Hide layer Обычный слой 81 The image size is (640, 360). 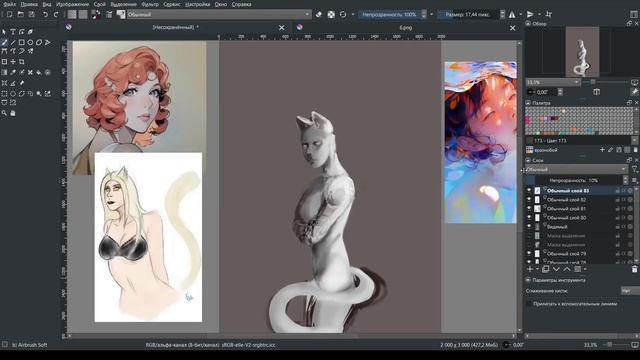[529, 209]
